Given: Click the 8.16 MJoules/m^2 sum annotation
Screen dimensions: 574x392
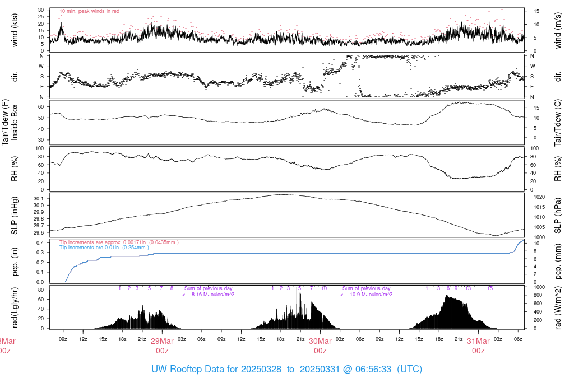Looking at the screenshot, I should [209, 295].
